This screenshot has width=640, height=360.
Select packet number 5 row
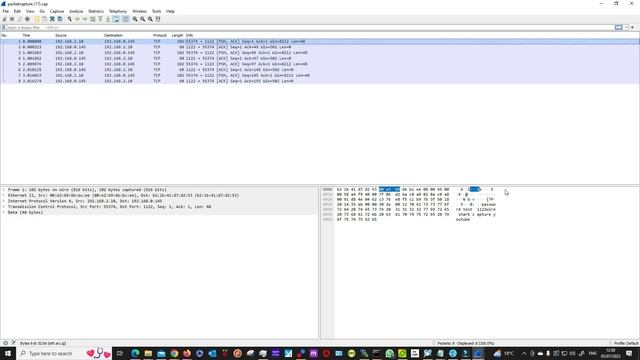(320, 64)
